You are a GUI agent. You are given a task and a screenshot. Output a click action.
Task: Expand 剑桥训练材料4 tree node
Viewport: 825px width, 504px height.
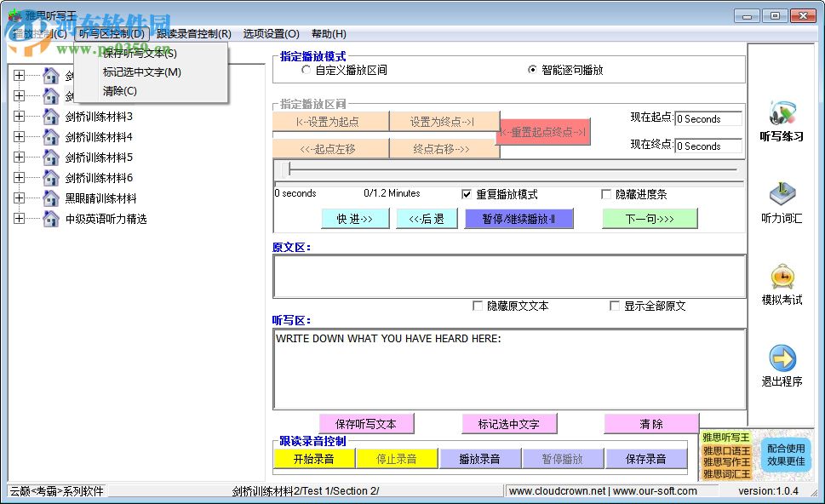tap(19, 137)
